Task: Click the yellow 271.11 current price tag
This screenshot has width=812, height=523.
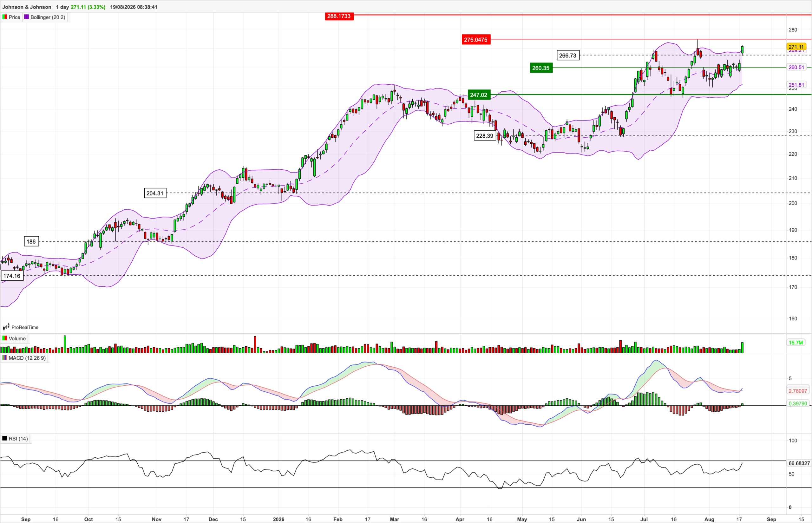Action: [796, 47]
